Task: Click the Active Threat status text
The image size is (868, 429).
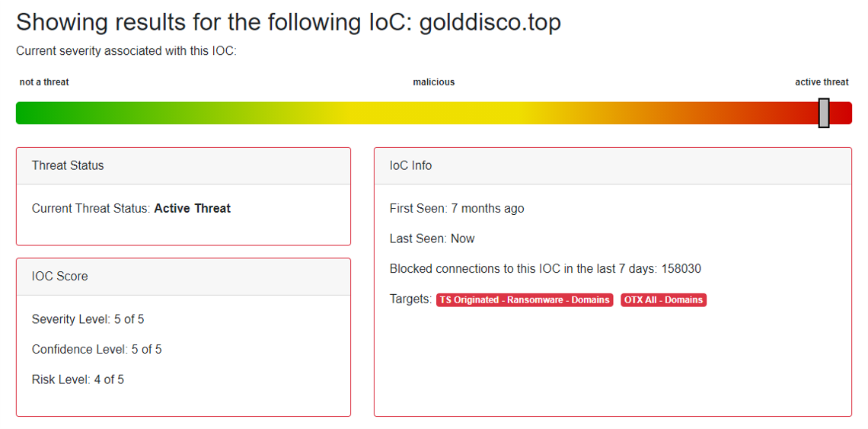Action: point(192,208)
